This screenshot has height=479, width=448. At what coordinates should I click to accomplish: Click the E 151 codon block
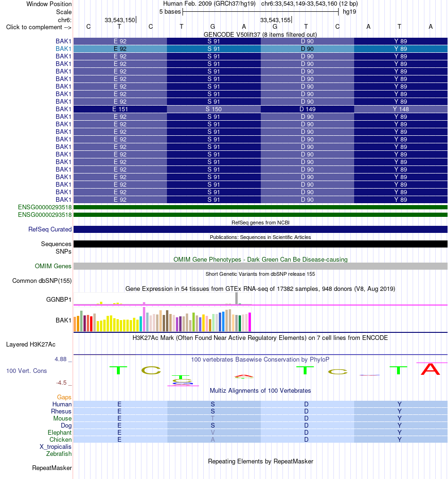[120, 109]
